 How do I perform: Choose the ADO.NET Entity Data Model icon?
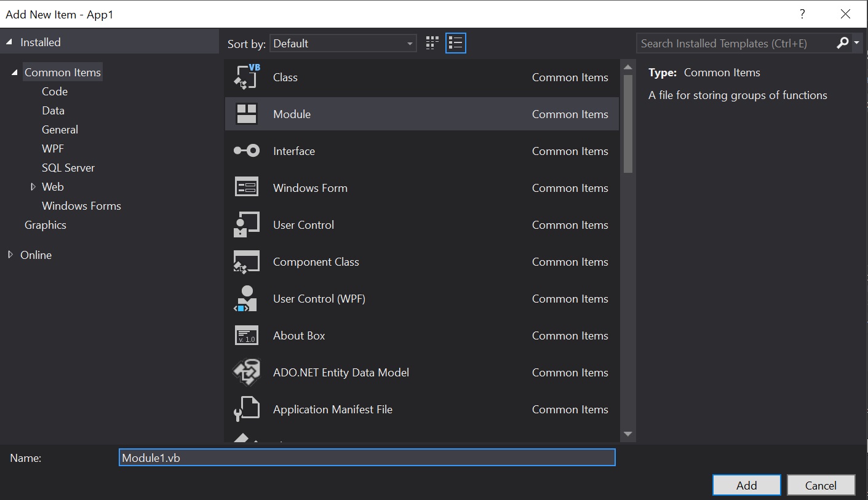coord(247,372)
